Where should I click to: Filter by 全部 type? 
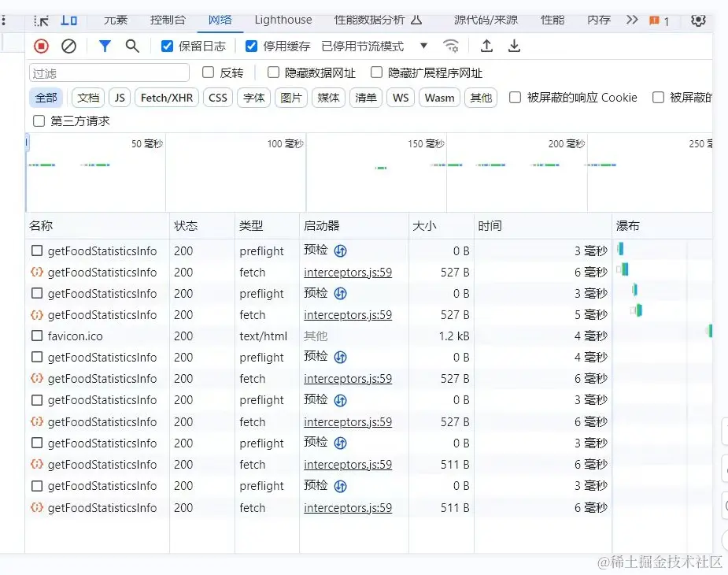[x=46, y=98]
